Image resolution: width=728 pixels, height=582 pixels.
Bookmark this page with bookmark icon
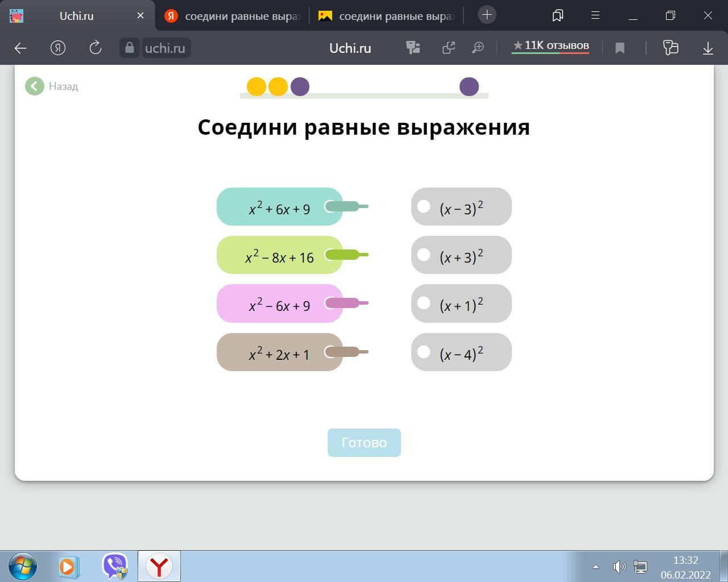coord(620,48)
